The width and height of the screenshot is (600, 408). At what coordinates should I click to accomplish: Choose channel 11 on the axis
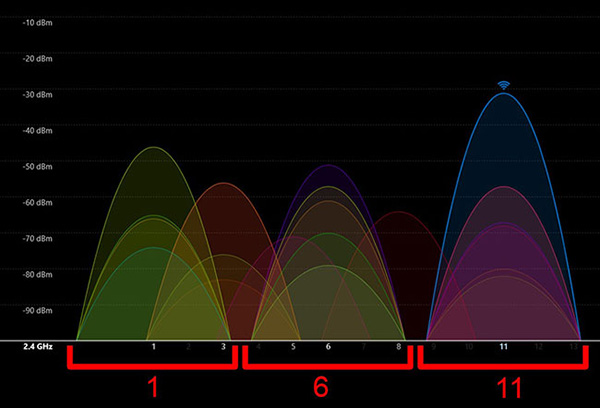[x=504, y=347]
